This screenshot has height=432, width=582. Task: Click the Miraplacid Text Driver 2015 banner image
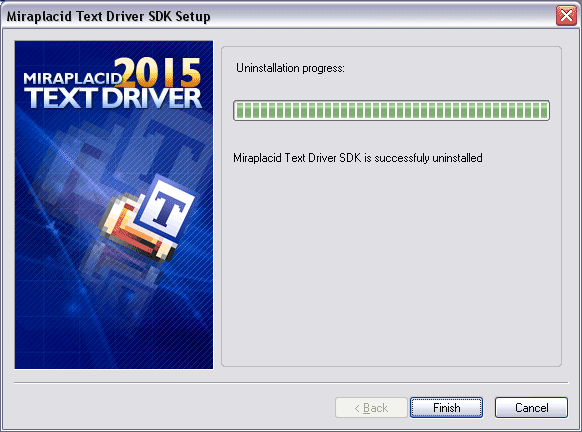pos(114,205)
